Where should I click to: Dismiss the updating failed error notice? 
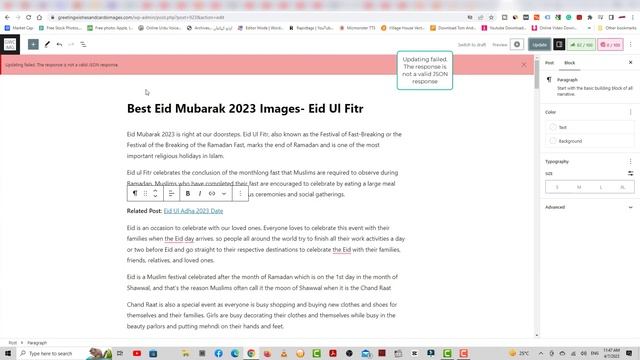coord(524,65)
